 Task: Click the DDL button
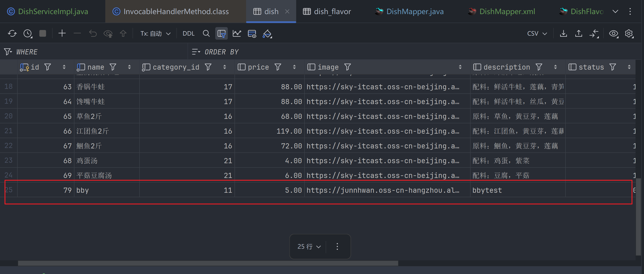[x=188, y=34]
